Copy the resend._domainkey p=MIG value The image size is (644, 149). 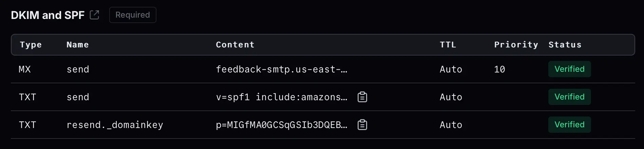[362, 125]
